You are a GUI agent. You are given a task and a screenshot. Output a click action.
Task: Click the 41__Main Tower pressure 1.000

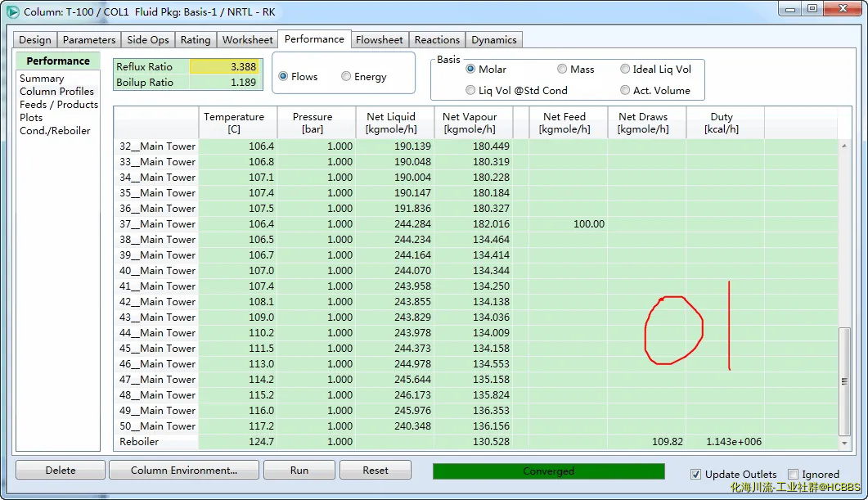point(340,286)
